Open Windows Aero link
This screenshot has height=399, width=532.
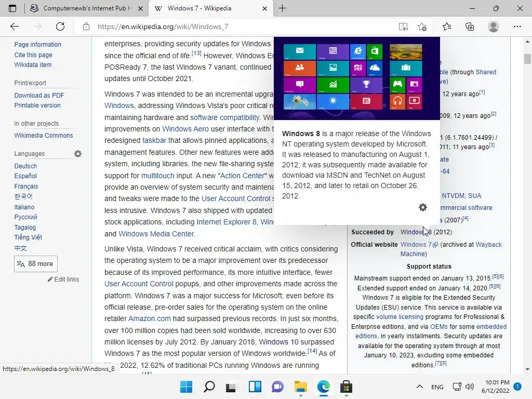(185, 129)
